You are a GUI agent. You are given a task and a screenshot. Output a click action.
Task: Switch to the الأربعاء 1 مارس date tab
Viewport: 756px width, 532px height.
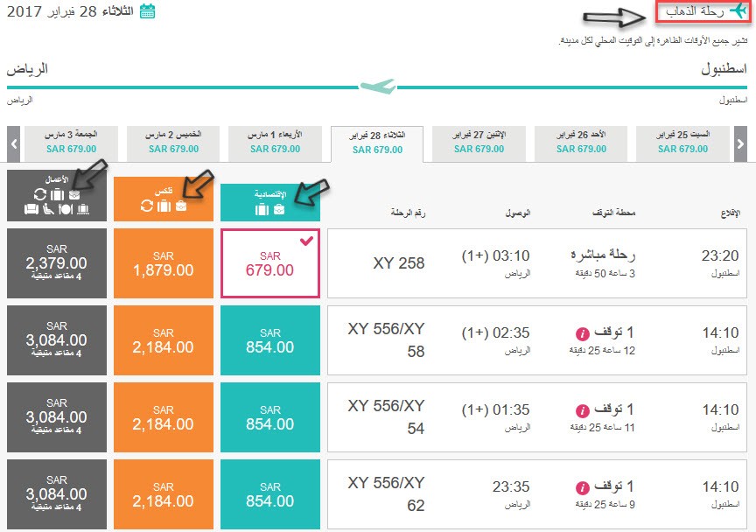275,143
